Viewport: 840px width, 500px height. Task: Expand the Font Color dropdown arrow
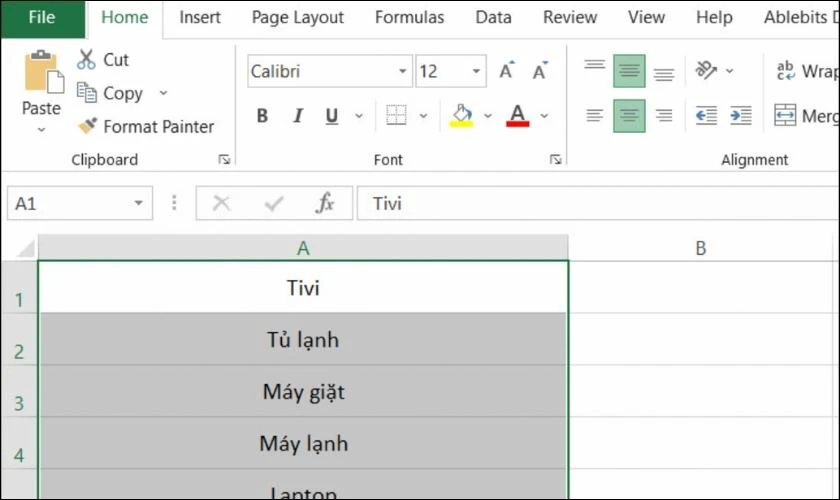click(544, 116)
